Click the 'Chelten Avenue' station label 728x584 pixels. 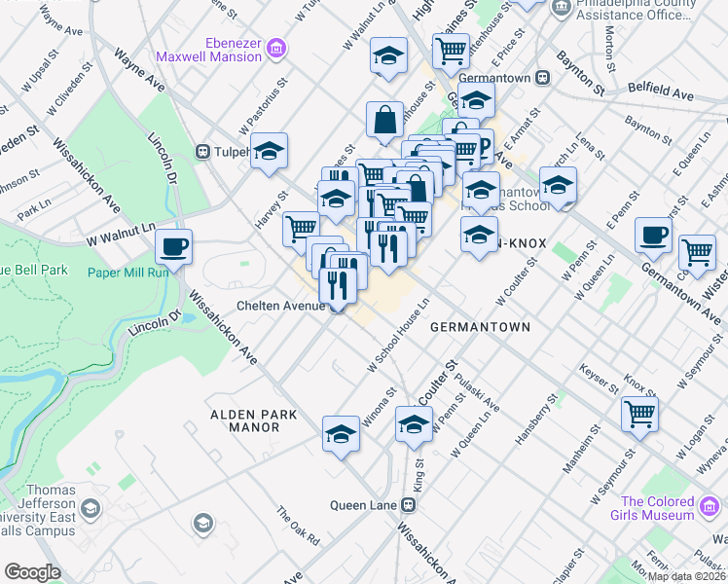(x=281, y=306)
